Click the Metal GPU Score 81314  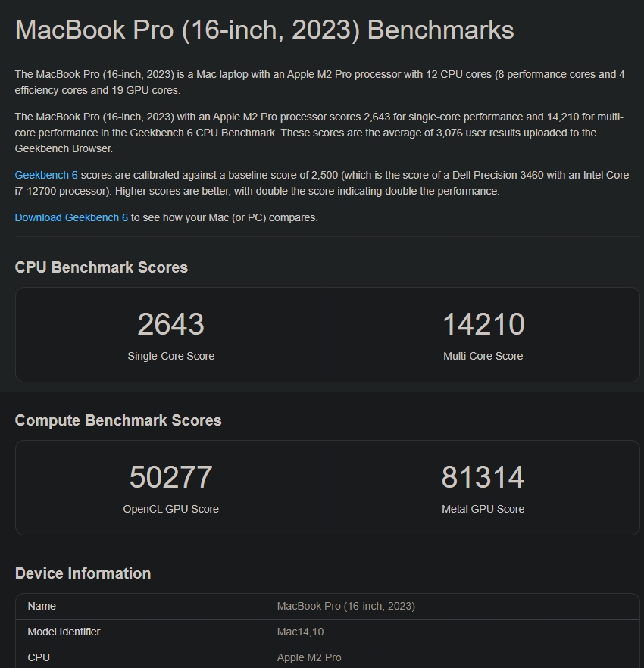coord(483,477)
